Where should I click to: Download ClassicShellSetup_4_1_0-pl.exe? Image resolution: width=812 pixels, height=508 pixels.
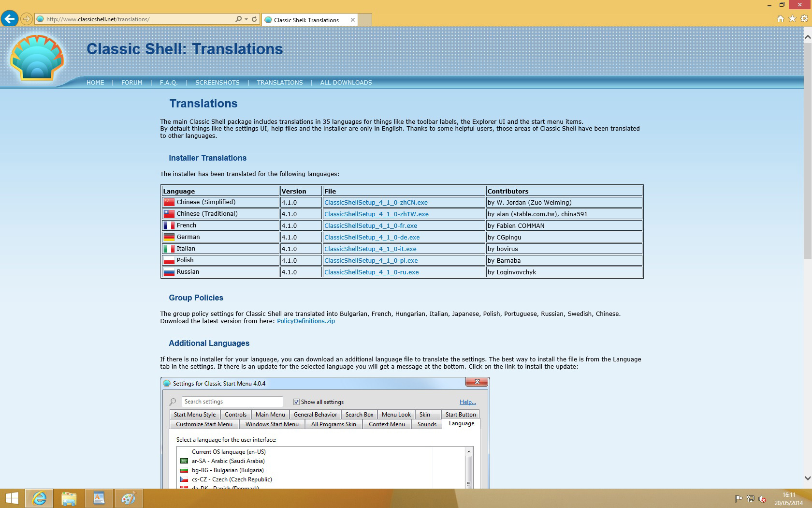(x=371, y=261)
